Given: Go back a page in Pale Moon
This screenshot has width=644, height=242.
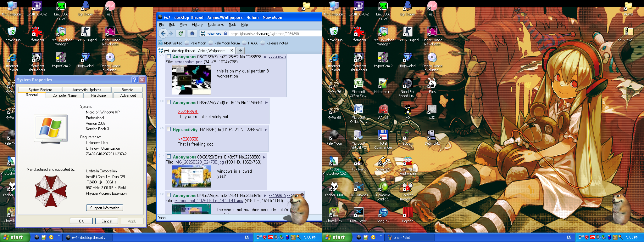Looking at the screenshot, I should pyautogui.click(x=163, y=33).
